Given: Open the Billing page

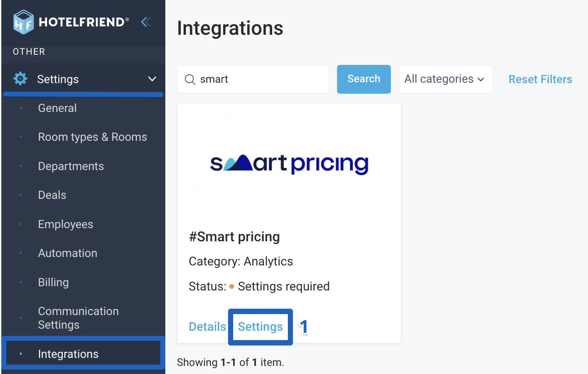Looking at the screenshot, I should pyautogui.click(x=53, y=282).
